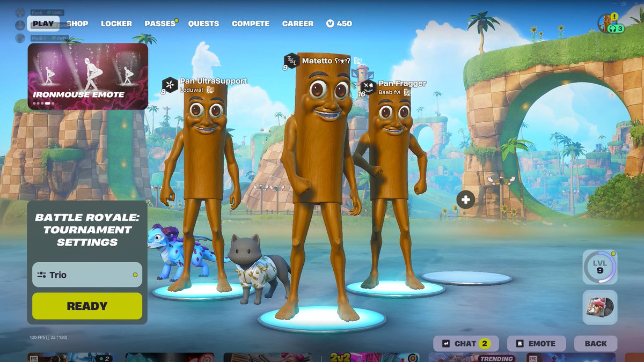Switch to the QUESTS tab
The height and width of the screenshot is (362, 644).
(203, 24)
